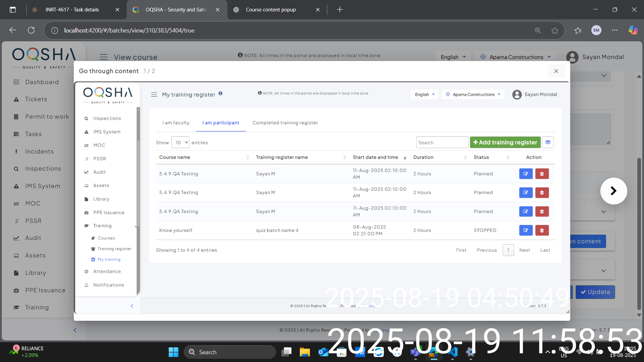Toggle the hamburger menu beside View course

coord(104,57)
